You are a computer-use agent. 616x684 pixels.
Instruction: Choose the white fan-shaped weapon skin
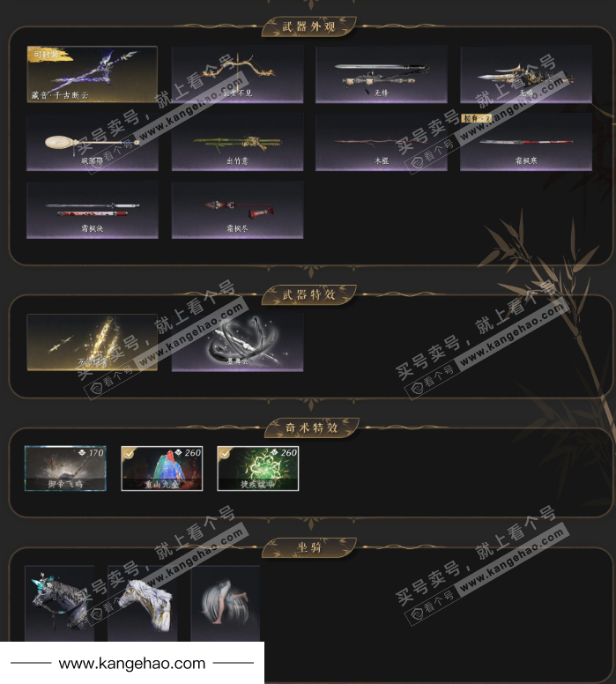coord(92,142)
